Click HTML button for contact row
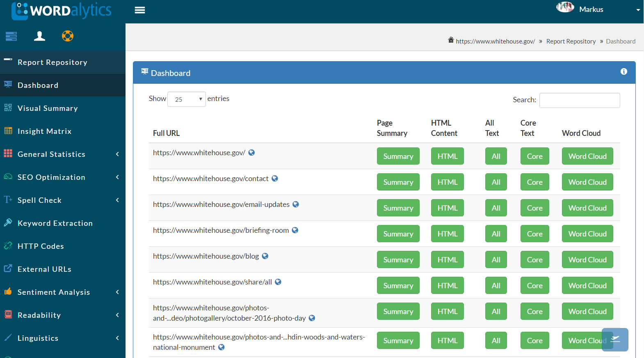Screen dimensions: 644x358 tap(448, 182)
